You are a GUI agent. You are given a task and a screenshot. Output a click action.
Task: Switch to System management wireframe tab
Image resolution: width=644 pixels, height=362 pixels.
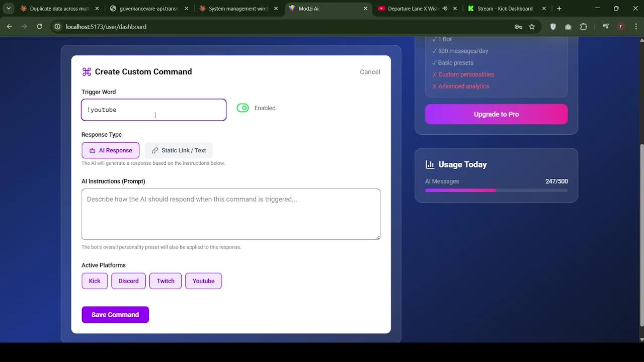click(239, 9)
